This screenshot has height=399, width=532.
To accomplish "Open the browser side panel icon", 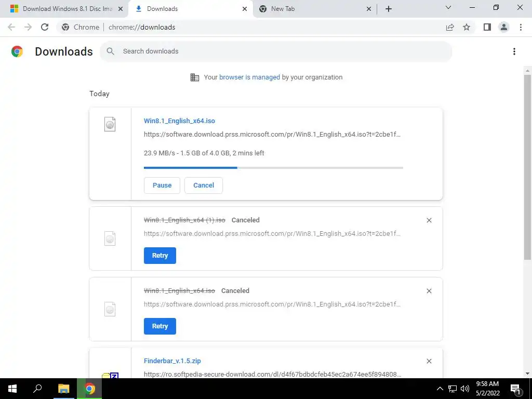I will click(487, 27).
